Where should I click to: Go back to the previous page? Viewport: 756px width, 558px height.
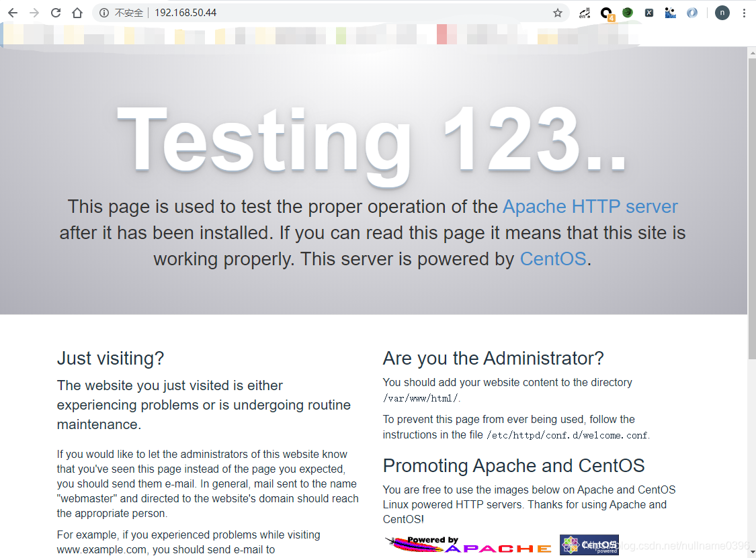pos(13,13)
